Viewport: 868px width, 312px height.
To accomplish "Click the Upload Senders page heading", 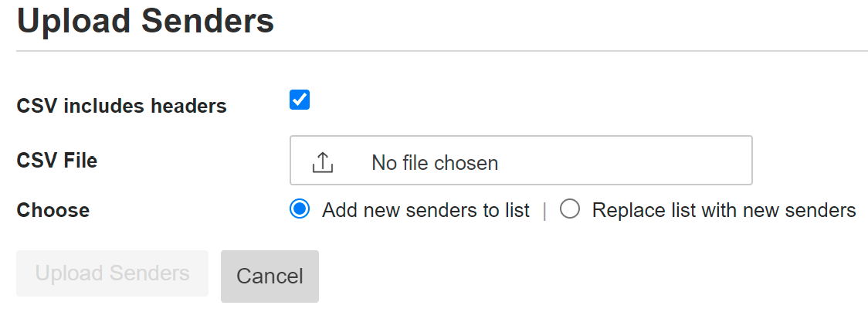I will (x=145, y=21).
